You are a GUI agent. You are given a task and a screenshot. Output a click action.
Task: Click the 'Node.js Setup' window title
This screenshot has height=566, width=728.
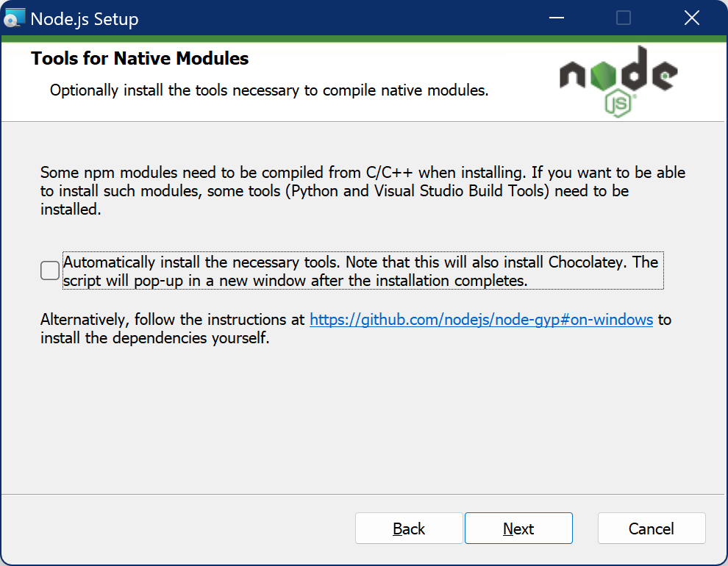(x=85, y=19)
